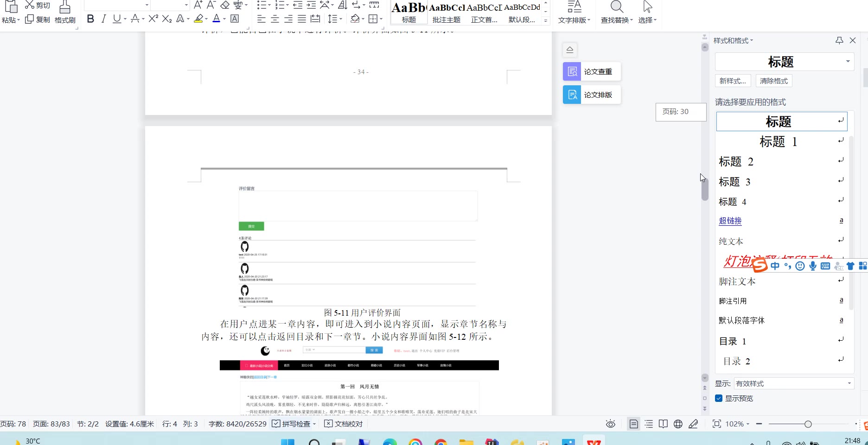Image resolution: width=868 pixels, height=445 pixels.
Task: Justify the paragraph text
Action: point(302,19)
